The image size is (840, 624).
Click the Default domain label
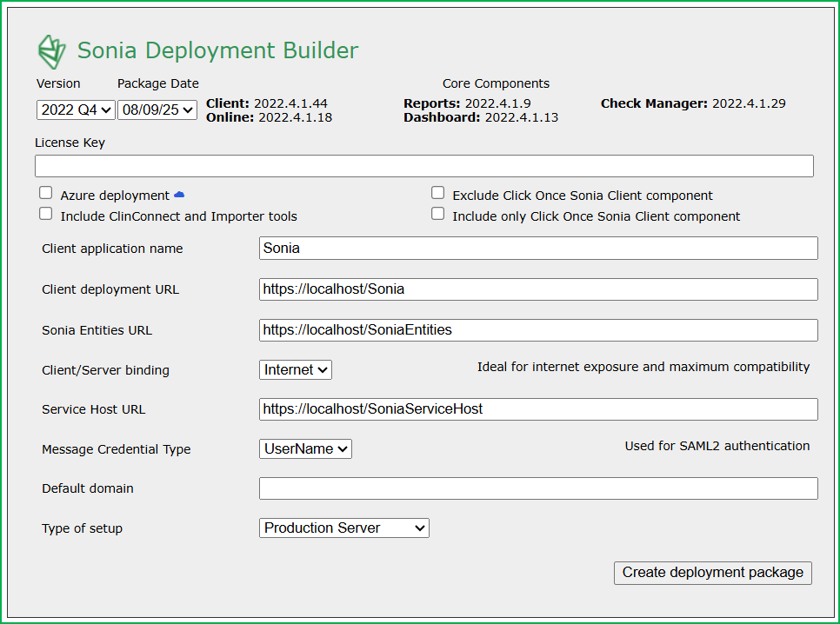click(88, 488)
